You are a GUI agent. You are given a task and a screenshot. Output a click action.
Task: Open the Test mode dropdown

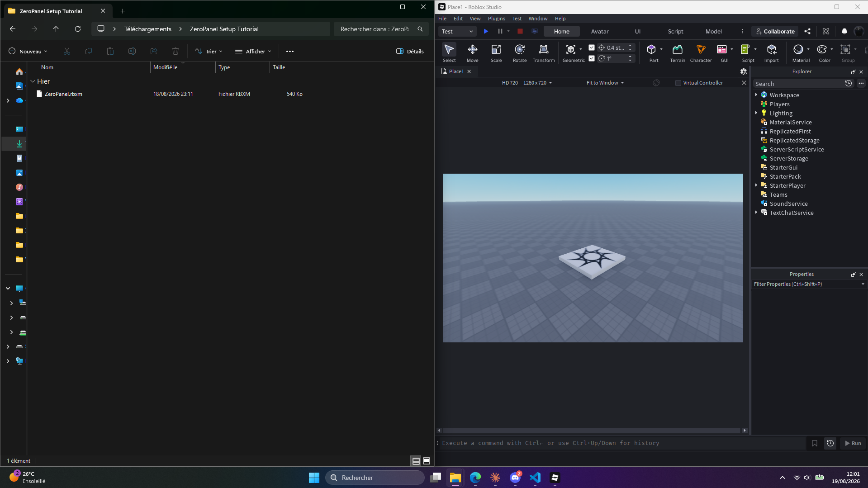[457, 31]
